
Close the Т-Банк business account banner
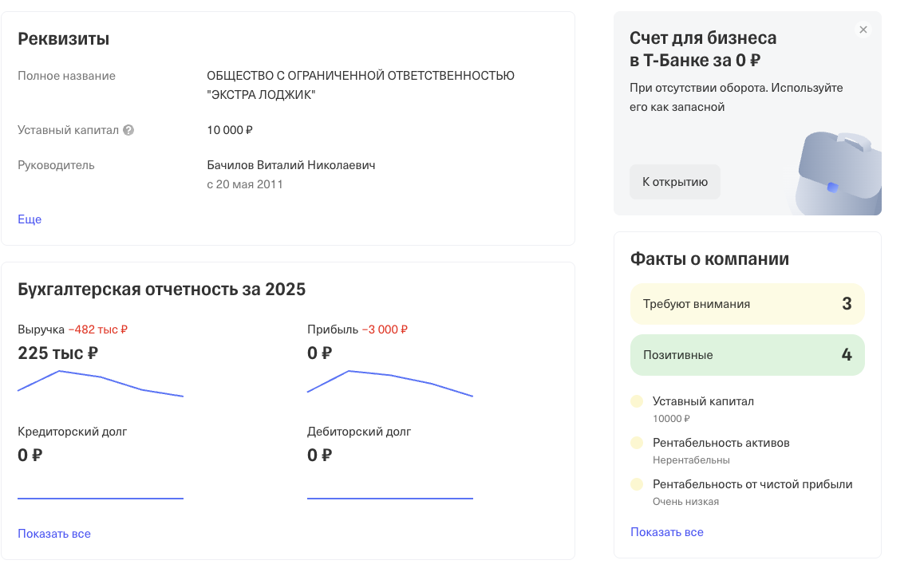click(x=863, y=30)
